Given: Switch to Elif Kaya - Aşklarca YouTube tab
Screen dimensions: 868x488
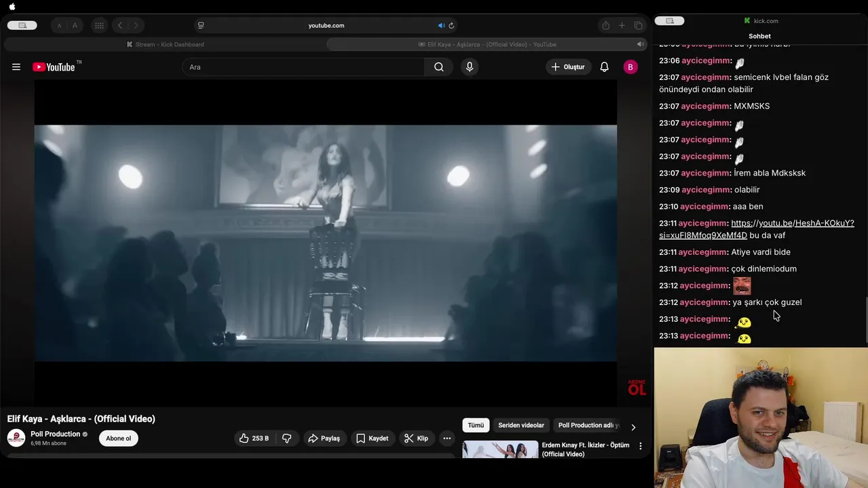Looking at the screenshot, I should pos(487,45).
